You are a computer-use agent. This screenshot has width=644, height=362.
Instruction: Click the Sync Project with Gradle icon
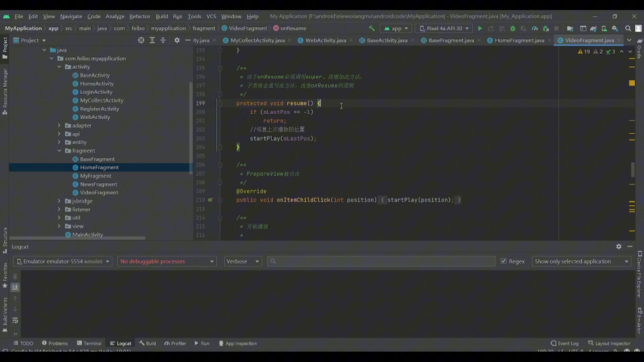593,28
